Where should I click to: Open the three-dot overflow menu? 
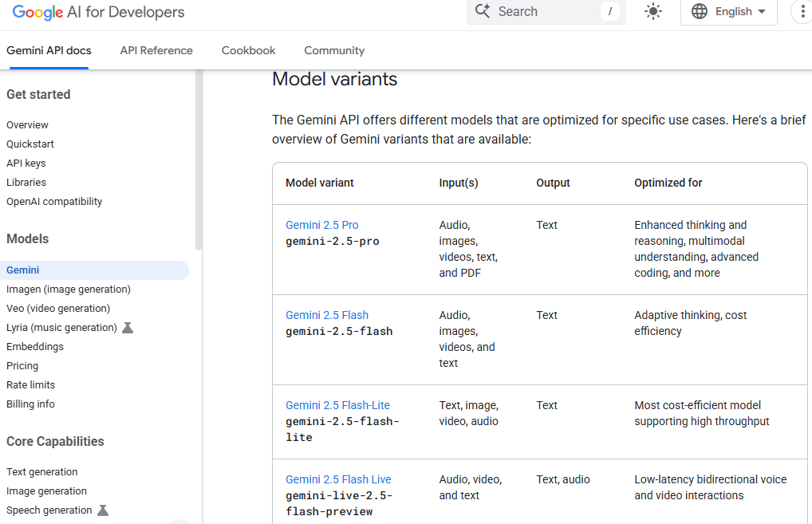click(x=802, y=11)
